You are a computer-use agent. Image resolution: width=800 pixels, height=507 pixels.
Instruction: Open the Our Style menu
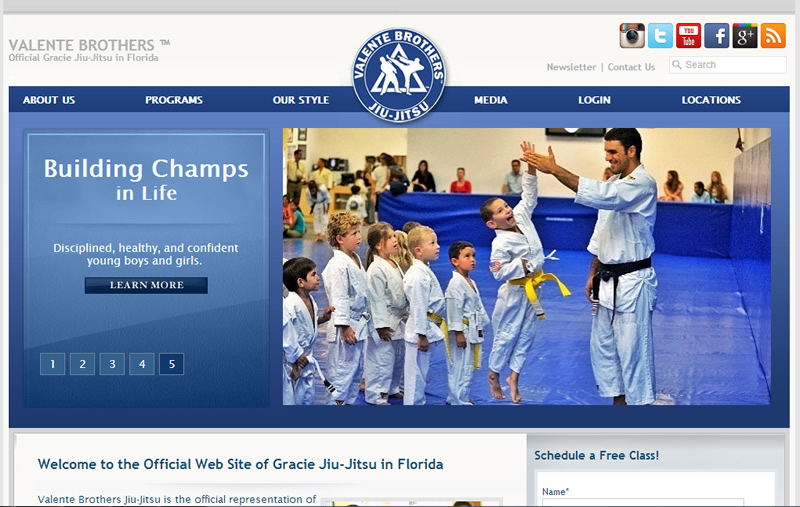coord(301,100)
